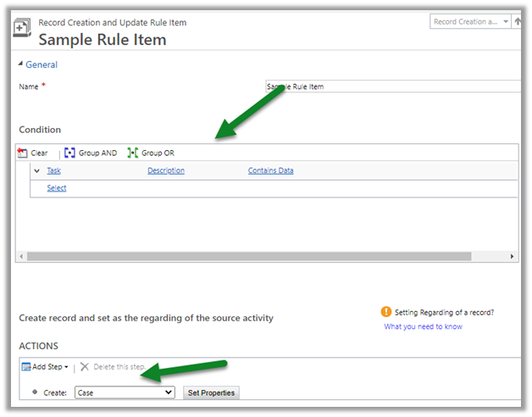Click the rule item entity icon in header
Image resolution: width=532 pixels, height=417 pixels.
point(25,31)
